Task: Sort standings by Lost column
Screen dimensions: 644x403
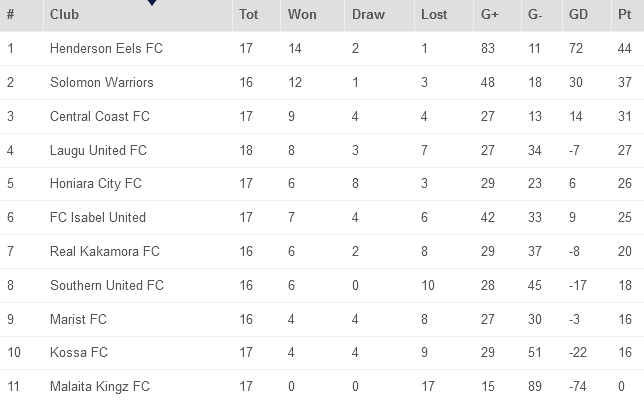Action: pos(434,15)
